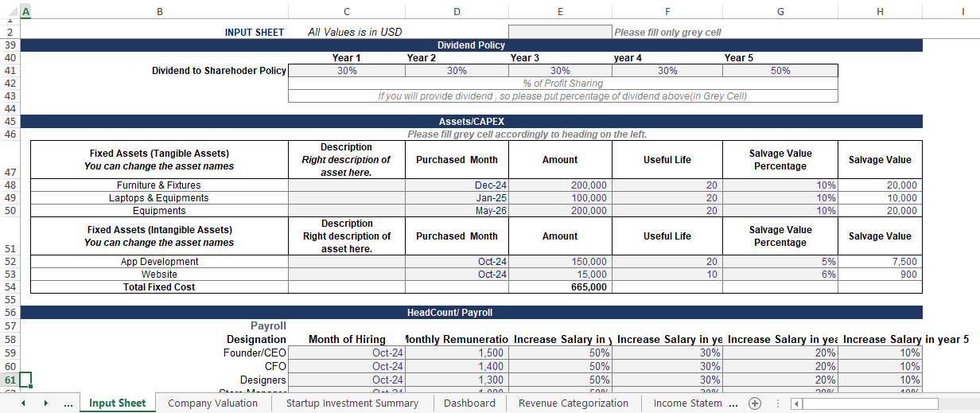Select salvage value 7,500 cell
The width and height of the screenshot is (980, 413).
(880, 262)
